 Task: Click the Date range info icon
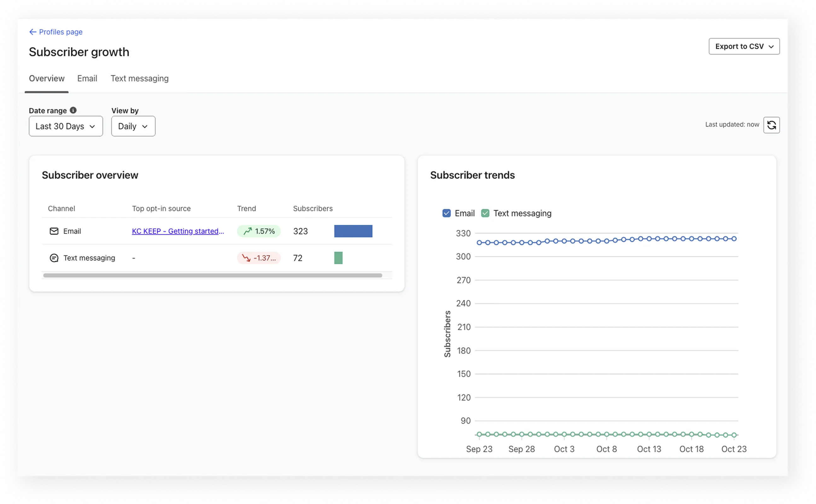[x=73, y=110]
